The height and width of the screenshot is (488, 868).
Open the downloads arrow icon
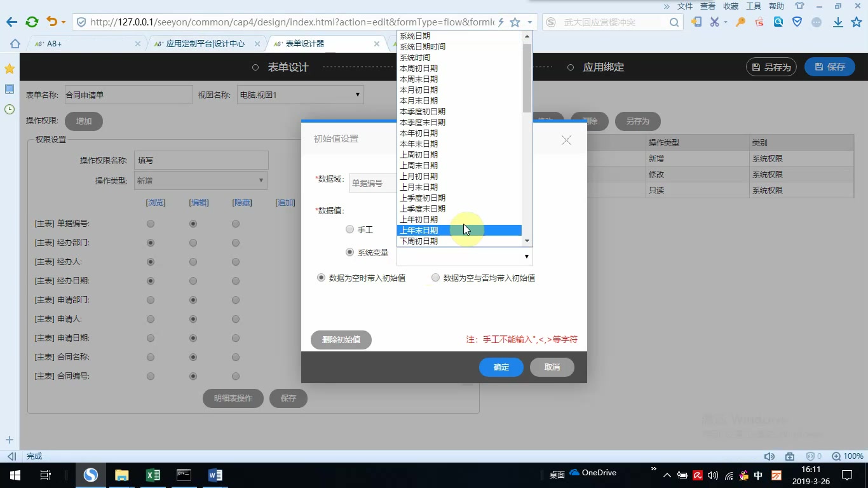838,22
